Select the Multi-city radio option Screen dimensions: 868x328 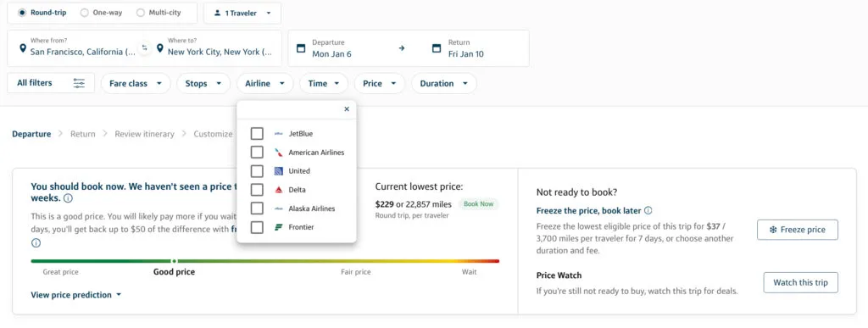[x=141, y=13]
